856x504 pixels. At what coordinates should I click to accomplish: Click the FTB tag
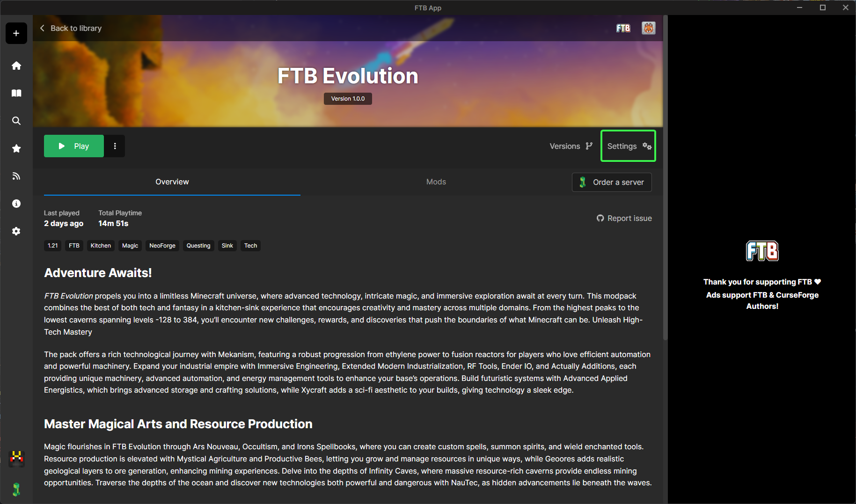tap(74, 246)
